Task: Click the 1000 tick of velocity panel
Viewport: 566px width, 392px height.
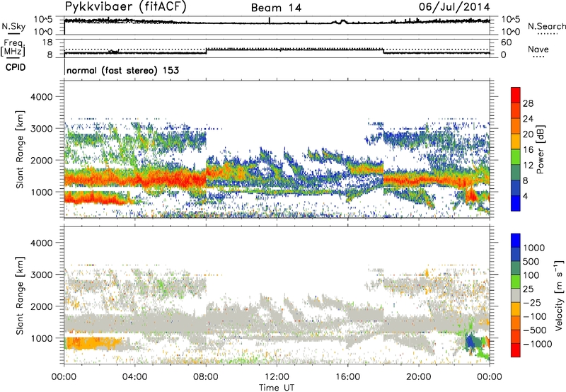Action: click(x=41, y=338)
